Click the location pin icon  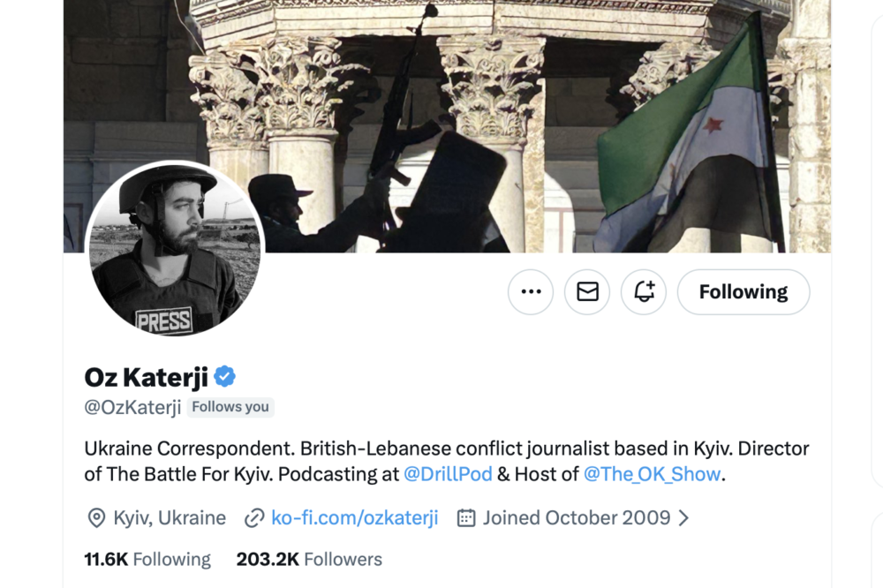pyautogui.click(x=96, y=518)
